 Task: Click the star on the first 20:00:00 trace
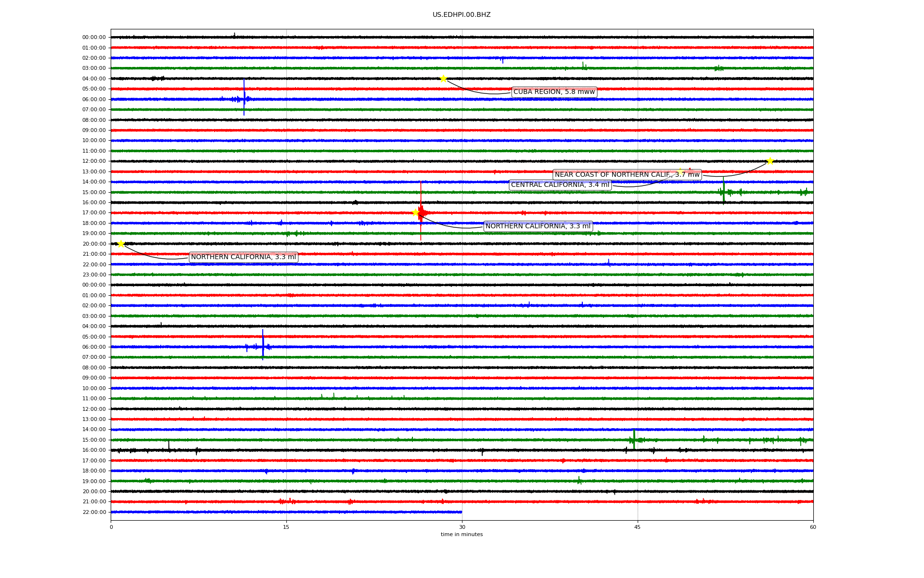tap(121, 244)
